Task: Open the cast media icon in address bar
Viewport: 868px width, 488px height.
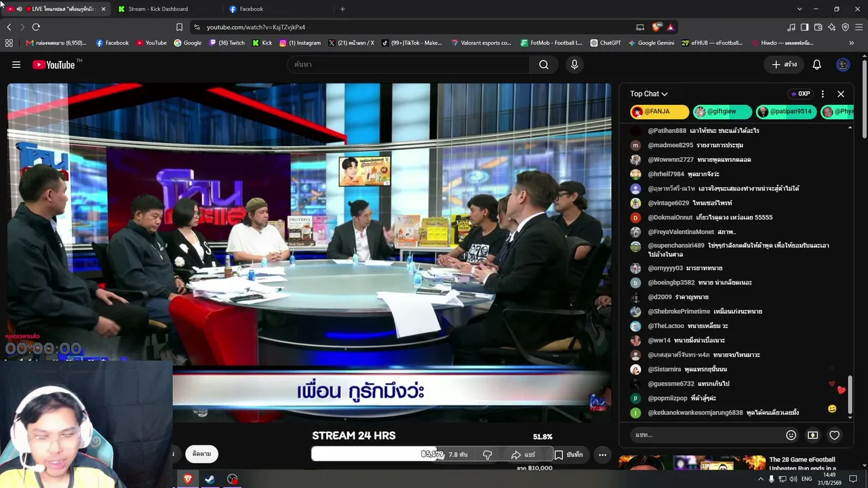Action: (640, 27)
